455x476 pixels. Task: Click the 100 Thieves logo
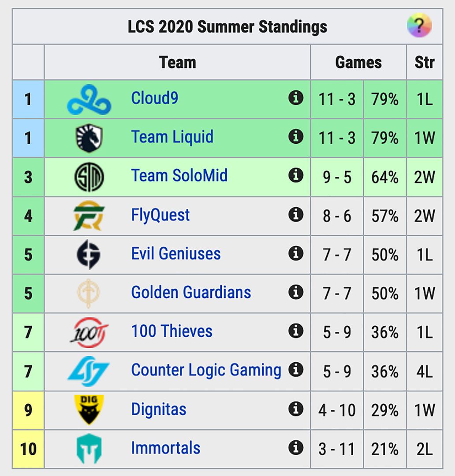tap(88, 331)
